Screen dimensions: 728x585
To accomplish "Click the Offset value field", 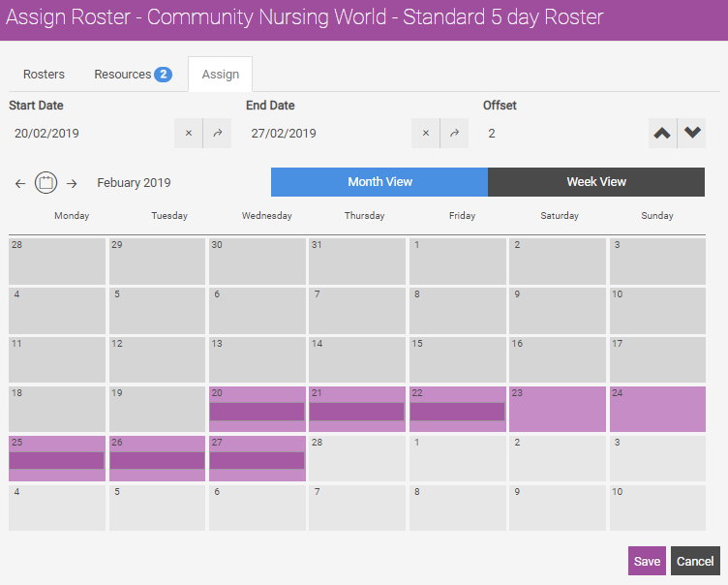I will pos(565,134).
